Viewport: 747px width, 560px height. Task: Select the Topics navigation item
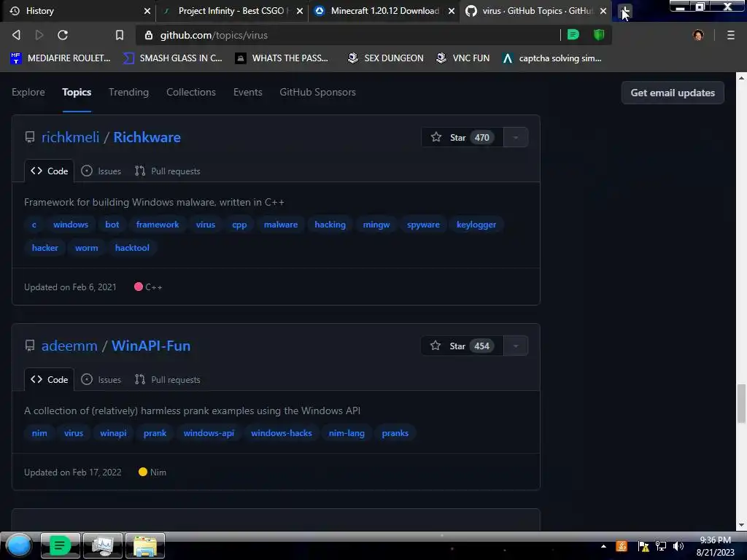(x=77, y=93)
